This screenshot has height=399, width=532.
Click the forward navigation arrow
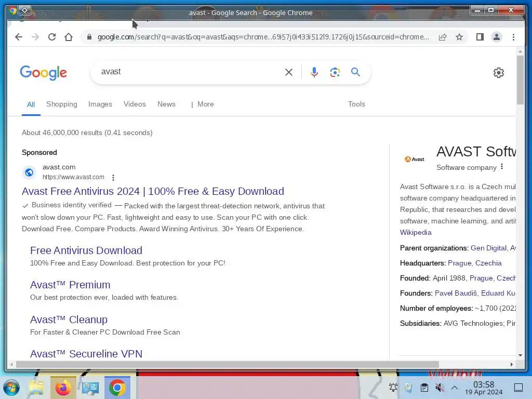(35, 37)
